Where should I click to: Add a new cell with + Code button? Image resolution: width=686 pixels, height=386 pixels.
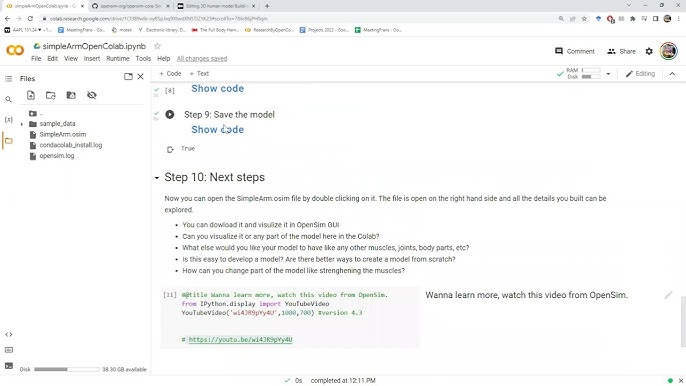pos(170,74)
